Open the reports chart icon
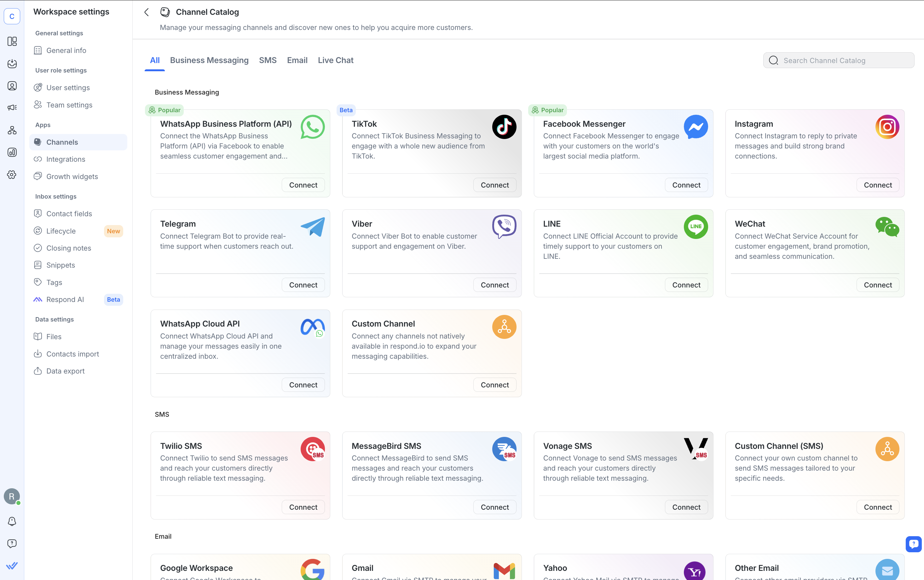924x580 pixels. click(x=12, y=152)
